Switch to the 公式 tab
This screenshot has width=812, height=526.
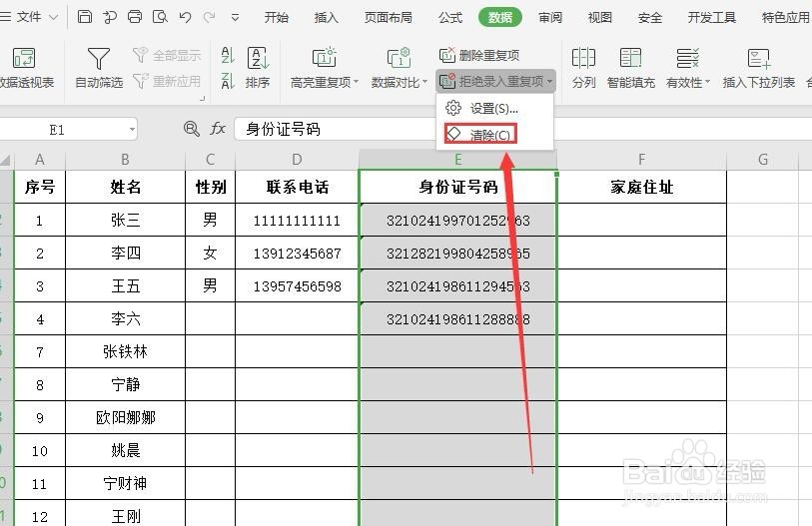[450, 17]
